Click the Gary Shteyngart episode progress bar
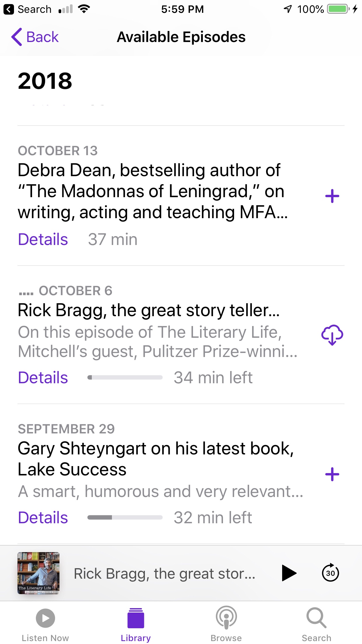 pyautogui.click(x=125, y=518)
